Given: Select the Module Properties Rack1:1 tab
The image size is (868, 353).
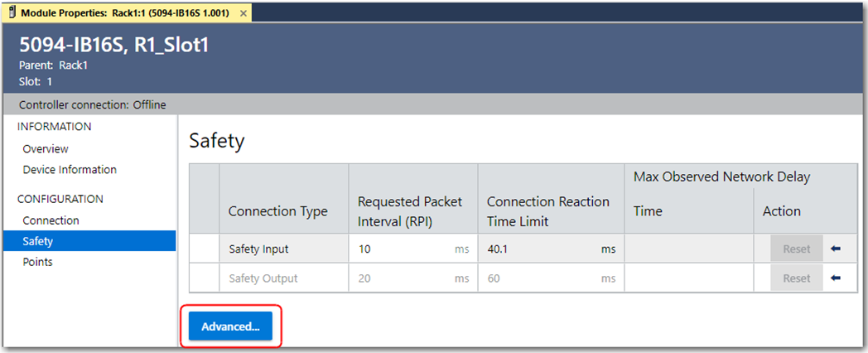Looking at the screenshot, I should (124, 14).
